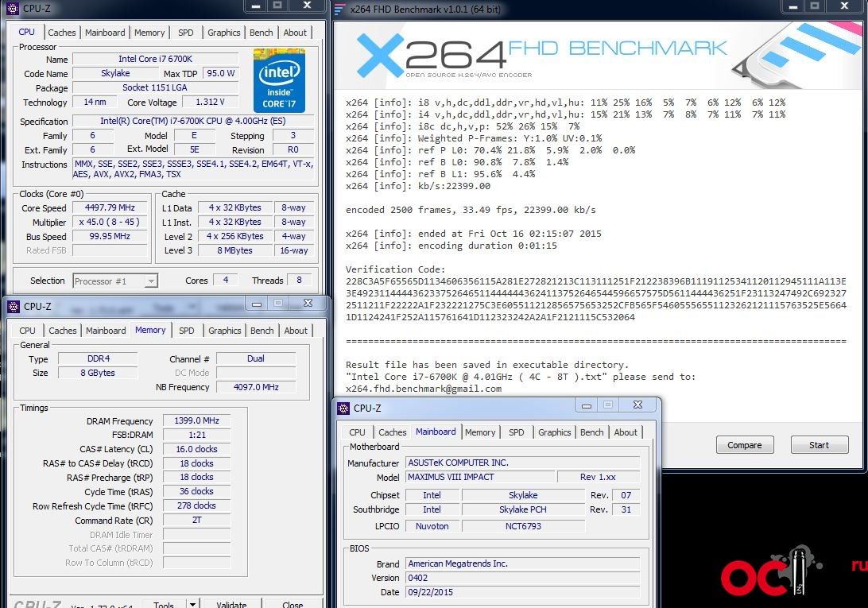Click the processor name Intel Core i7 6700K

[156, 59]
